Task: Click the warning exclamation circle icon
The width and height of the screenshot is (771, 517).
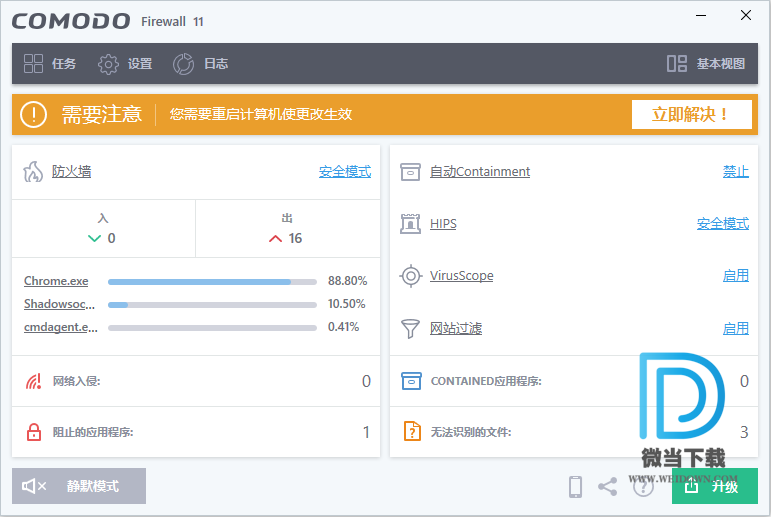Action: [x=33, y=115]
